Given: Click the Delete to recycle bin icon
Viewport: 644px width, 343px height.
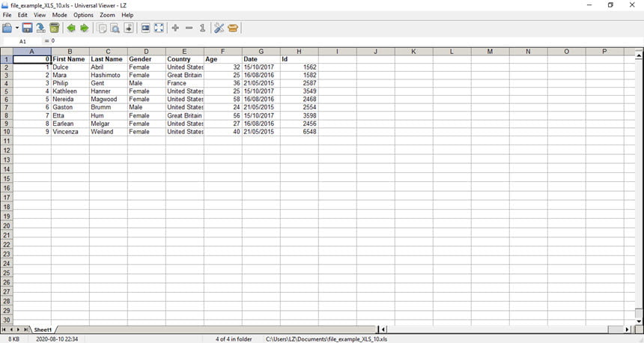Looking at the screenshot, I should (54, 28).
